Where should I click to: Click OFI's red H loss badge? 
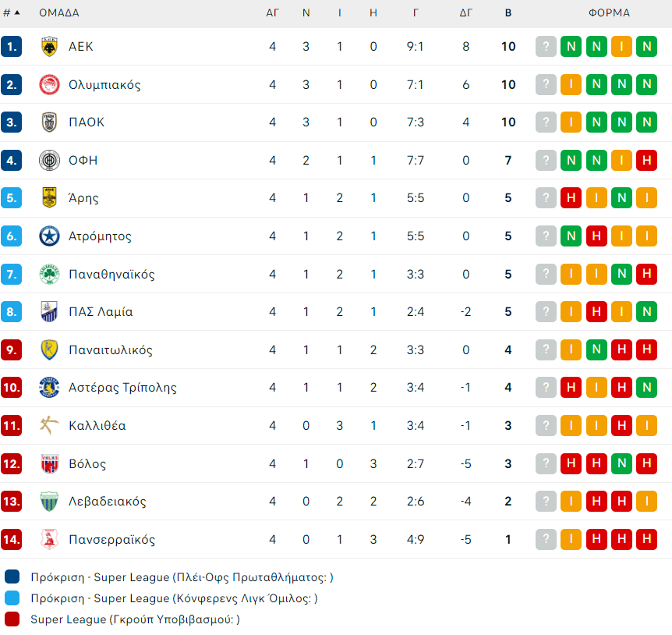click(x=646, y=160)
